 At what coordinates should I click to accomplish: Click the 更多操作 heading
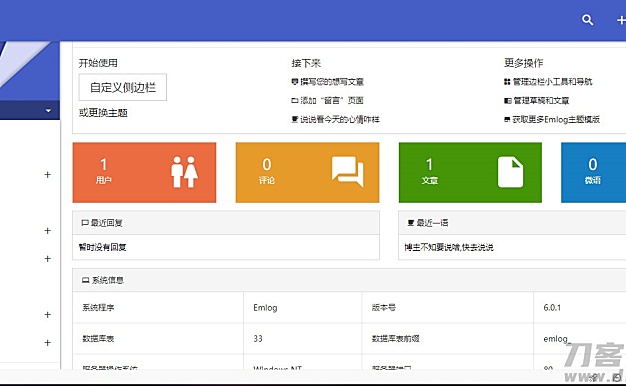[x=523, y=63]
